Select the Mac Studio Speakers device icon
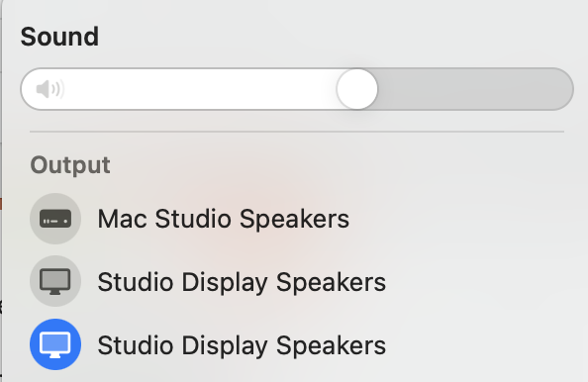Screen dimensions: 588x382 click(55, 219)
